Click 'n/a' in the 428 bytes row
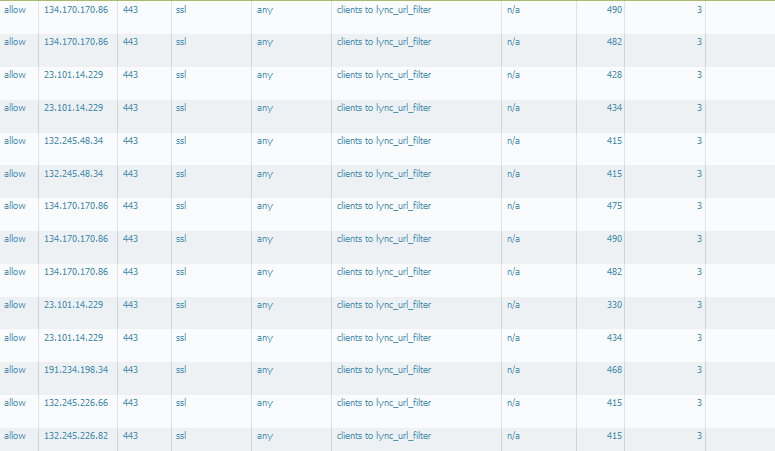 click(513, 75)
